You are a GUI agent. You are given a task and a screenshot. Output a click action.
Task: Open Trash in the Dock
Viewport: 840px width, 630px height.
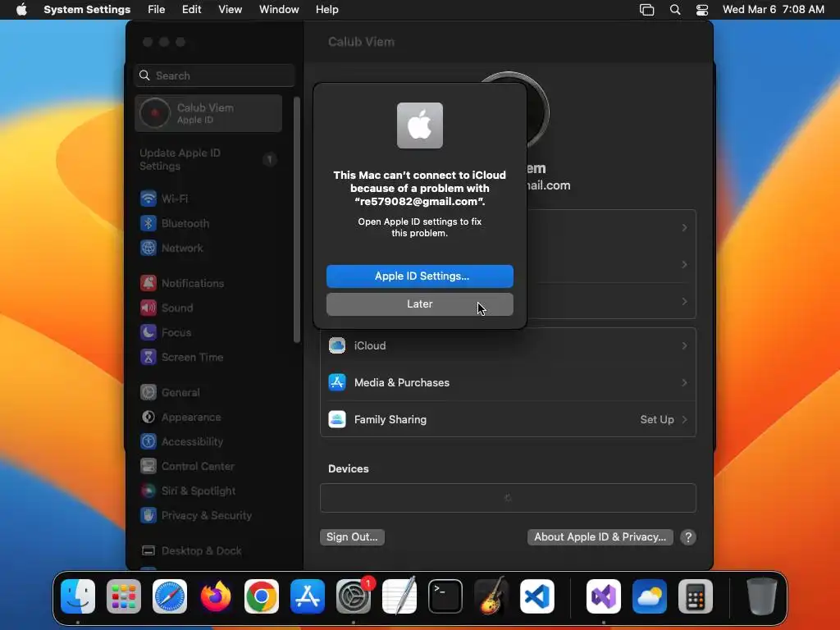762,596
